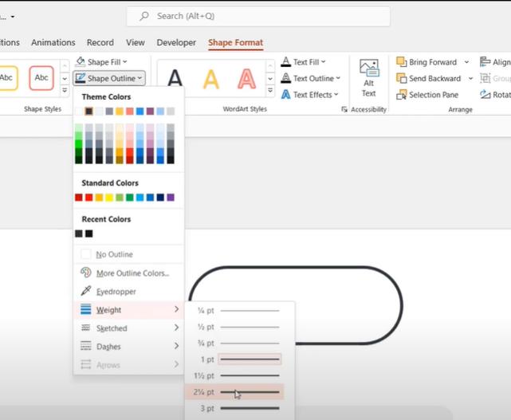The width and height of the screenshot is (511, 420).
Task: Click the Send Backward icon
Action: coord(401,78)
